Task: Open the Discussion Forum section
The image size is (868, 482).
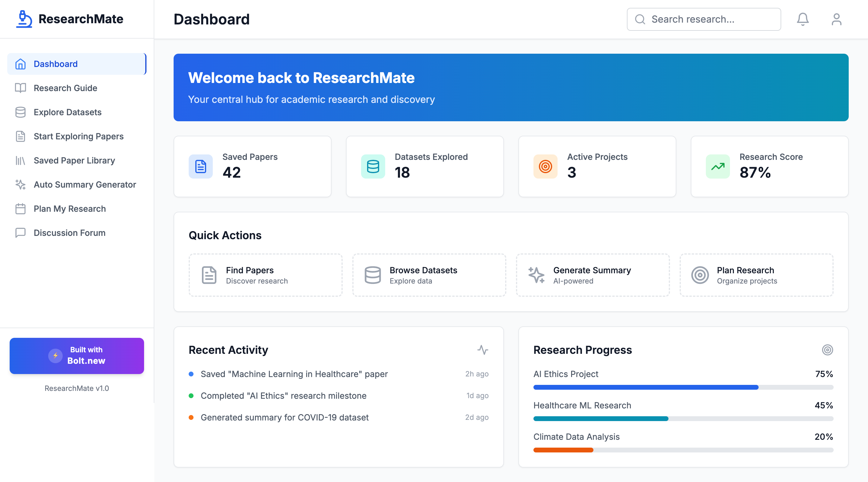Action: pos(69,233)
